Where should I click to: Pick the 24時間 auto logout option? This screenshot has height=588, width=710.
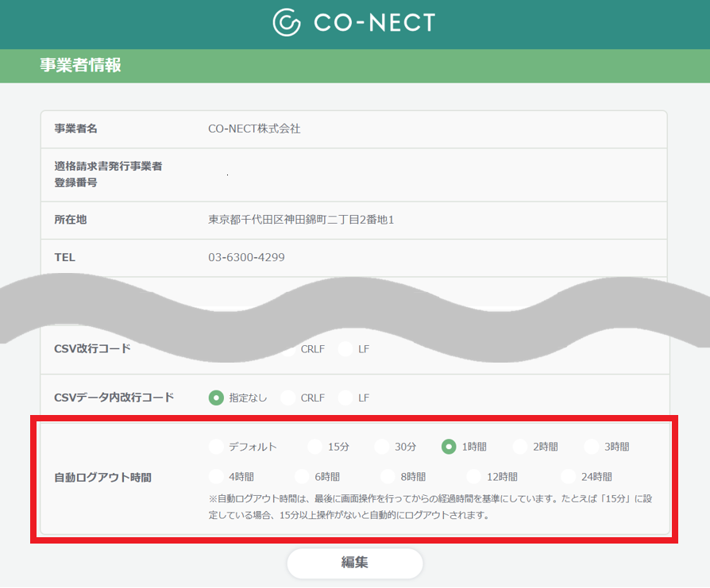click(569, 477)
